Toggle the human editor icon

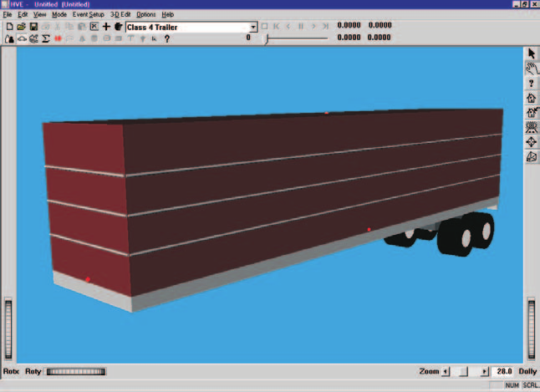tap(10, 38)
